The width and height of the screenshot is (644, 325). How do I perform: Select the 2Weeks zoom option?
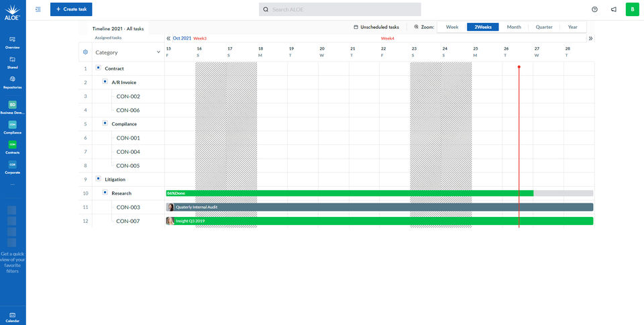[482, 27]
